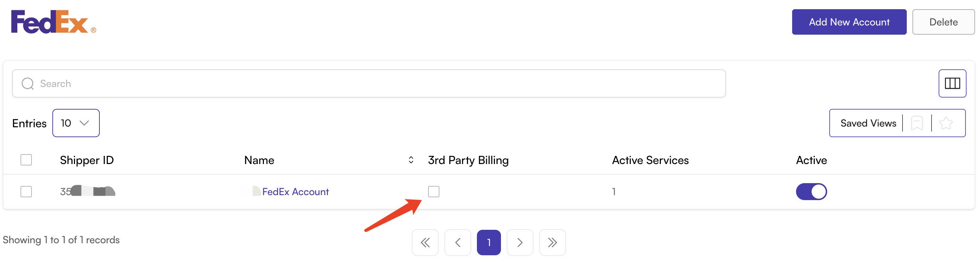Open the FedEx Account link
Screen dimensions: 980x280
pyautogui.click(x=295, y=192)
